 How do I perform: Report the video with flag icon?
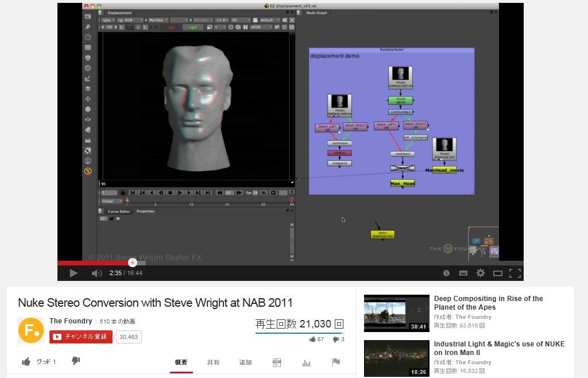336,362
